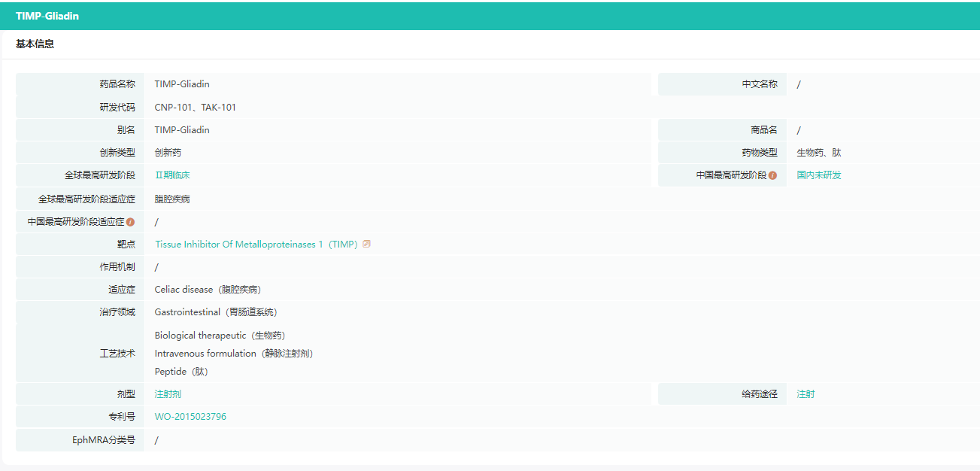980x471 pixels.
Task: Open 国内未研发 status link
Action: point(819,175)
